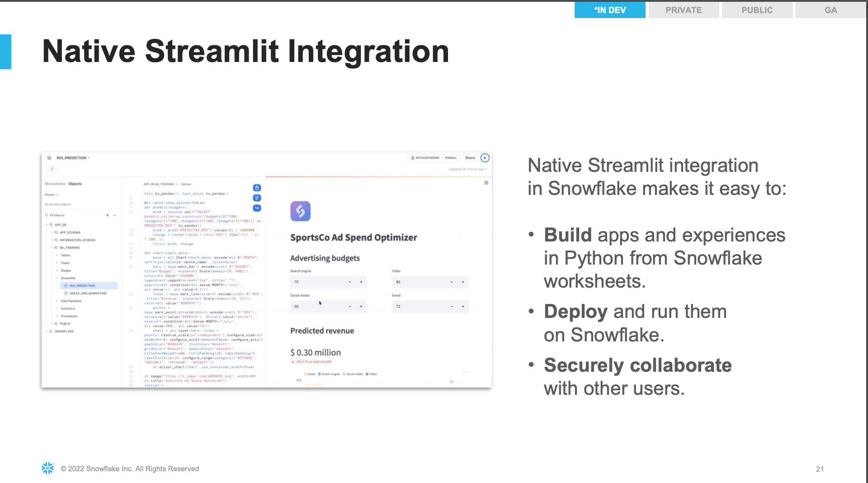
Task: Expand the INFORMATION_SCHEMA node
Action: click(x=52, y=240)
